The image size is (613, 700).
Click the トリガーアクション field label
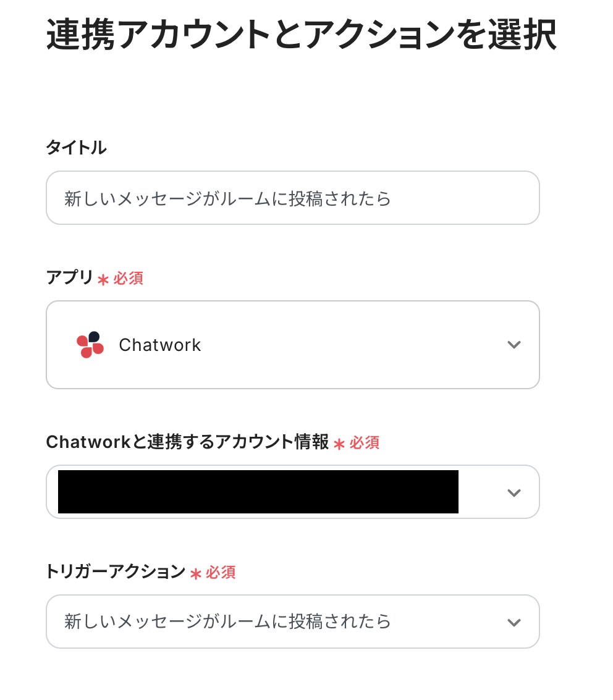[x=115, y=572]
